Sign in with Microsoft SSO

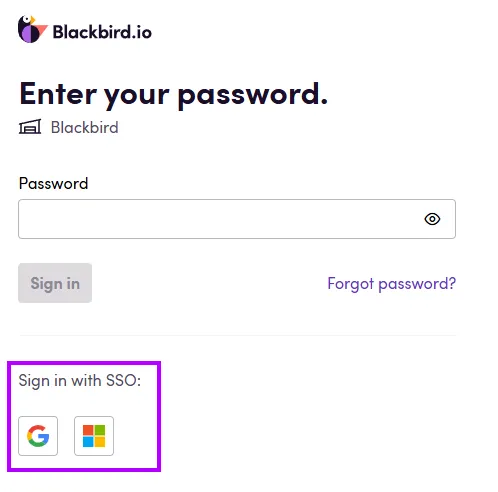pyautogui.click(x=94, y=436)
